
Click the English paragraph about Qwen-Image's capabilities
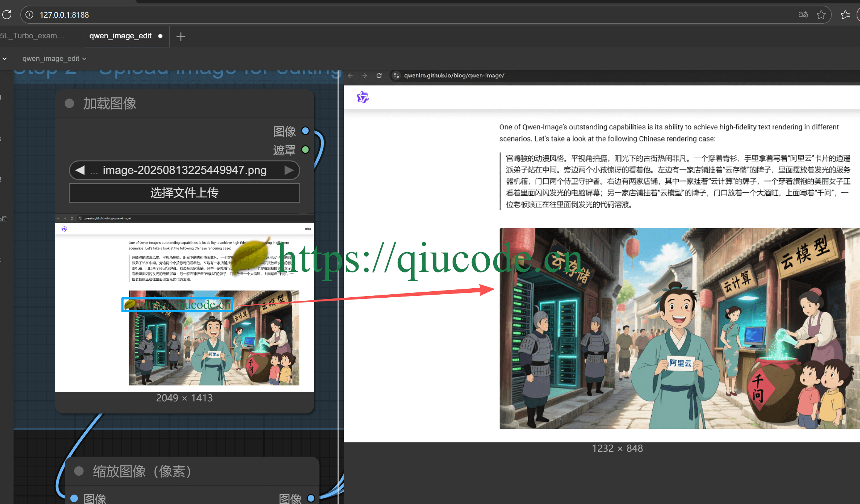(669, 133)
